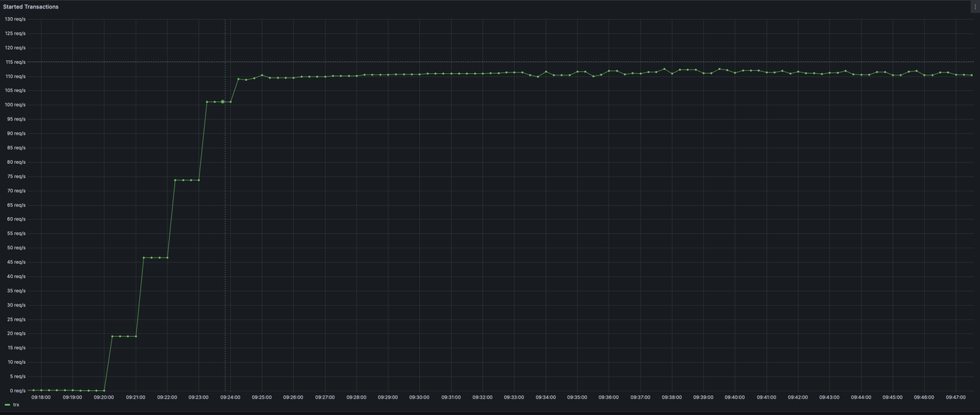Click the 130 req/s axis label
Screen dimensions: 980x415
[15, 19]
